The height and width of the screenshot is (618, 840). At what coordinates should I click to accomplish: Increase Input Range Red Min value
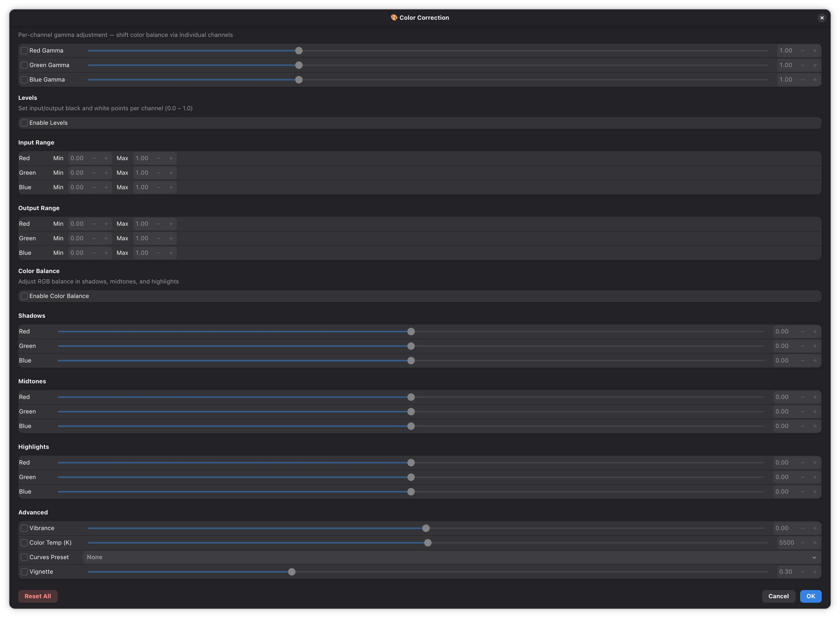(106, 158)
